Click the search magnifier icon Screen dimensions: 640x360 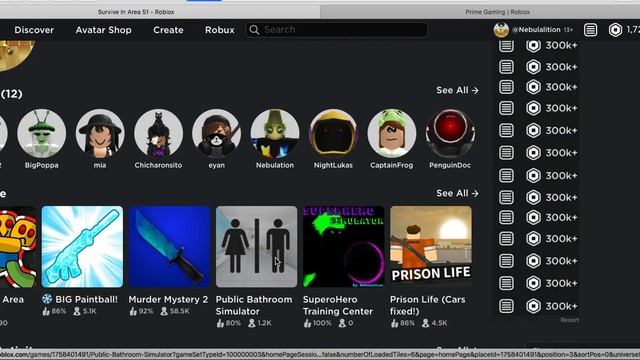(254, 30)
